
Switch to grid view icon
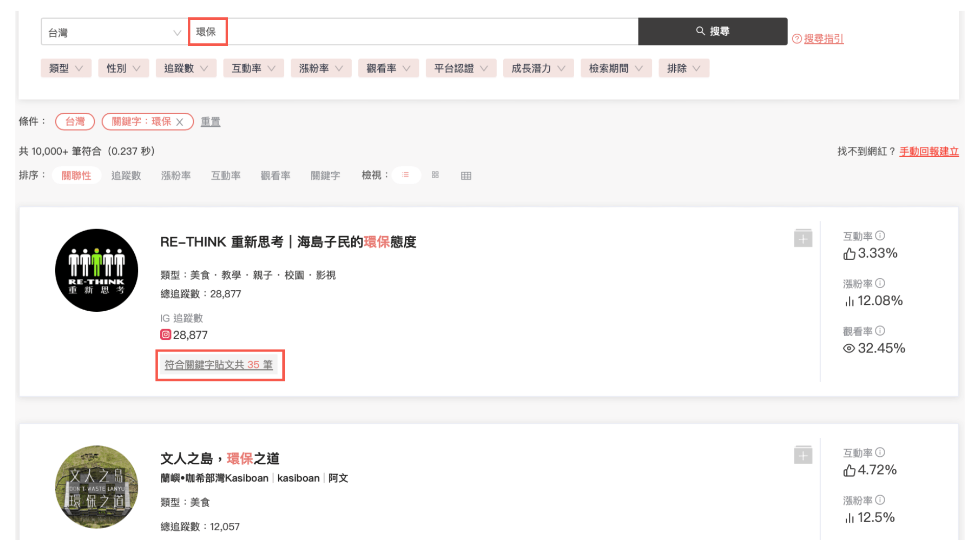tap(435, 175)
